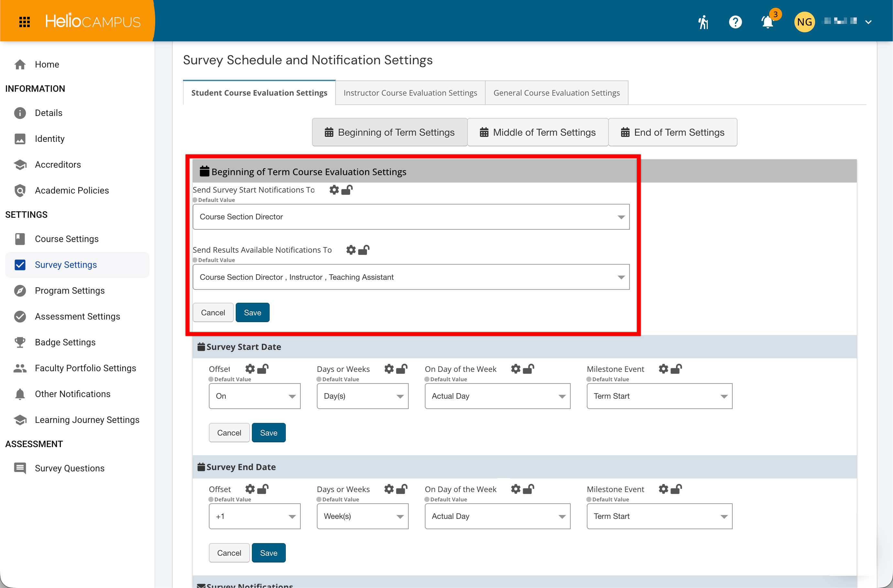Toggle lock for Send Survey Start Notifications To
The width and height of the screenshot is (893, 588).
pos(347,190)
